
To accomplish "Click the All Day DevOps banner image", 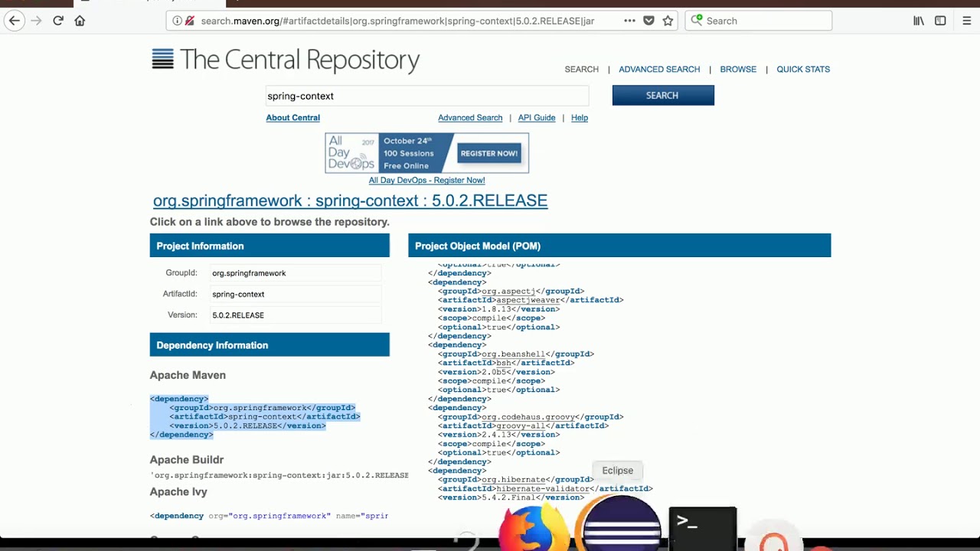I will [x=426, y=153].
